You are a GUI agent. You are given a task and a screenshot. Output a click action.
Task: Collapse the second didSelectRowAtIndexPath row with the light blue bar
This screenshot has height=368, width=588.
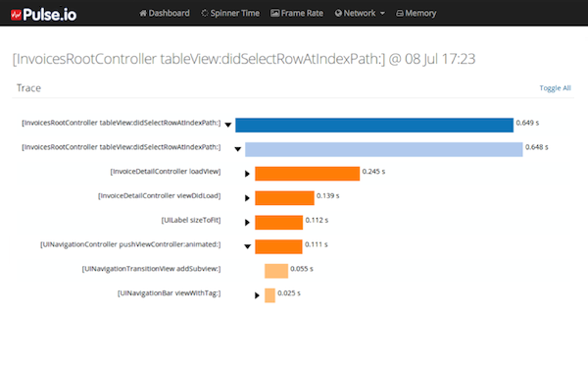coord(238,149)
